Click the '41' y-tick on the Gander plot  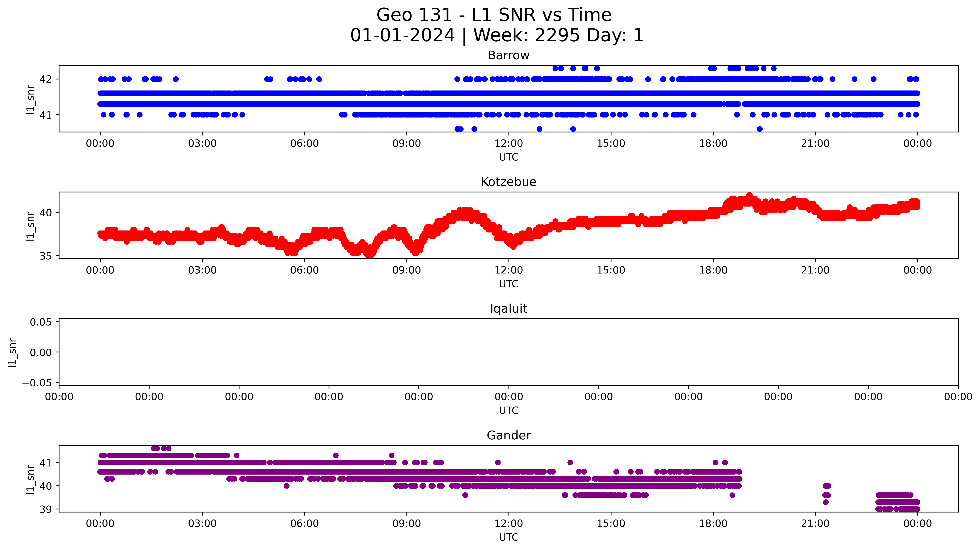point(46,463)
